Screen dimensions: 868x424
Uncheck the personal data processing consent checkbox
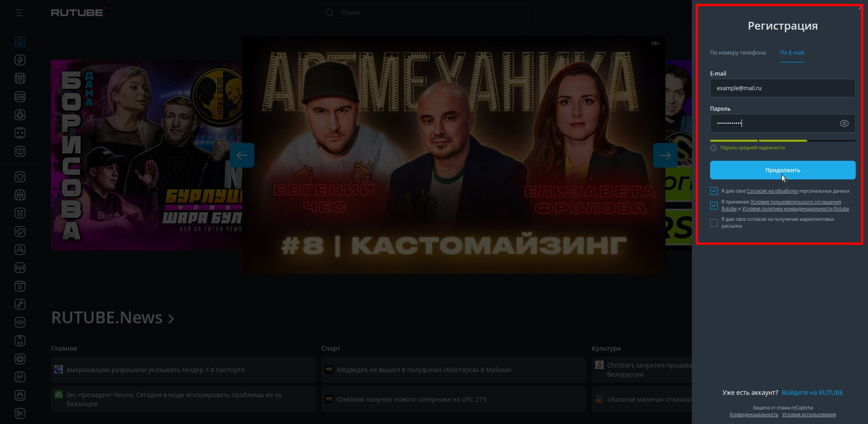tap(714, 191)
